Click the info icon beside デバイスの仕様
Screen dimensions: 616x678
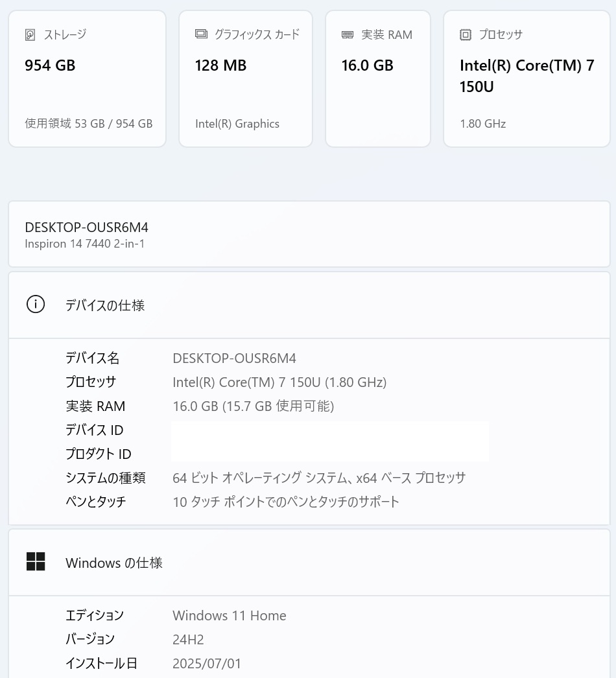tap(36, 305)
